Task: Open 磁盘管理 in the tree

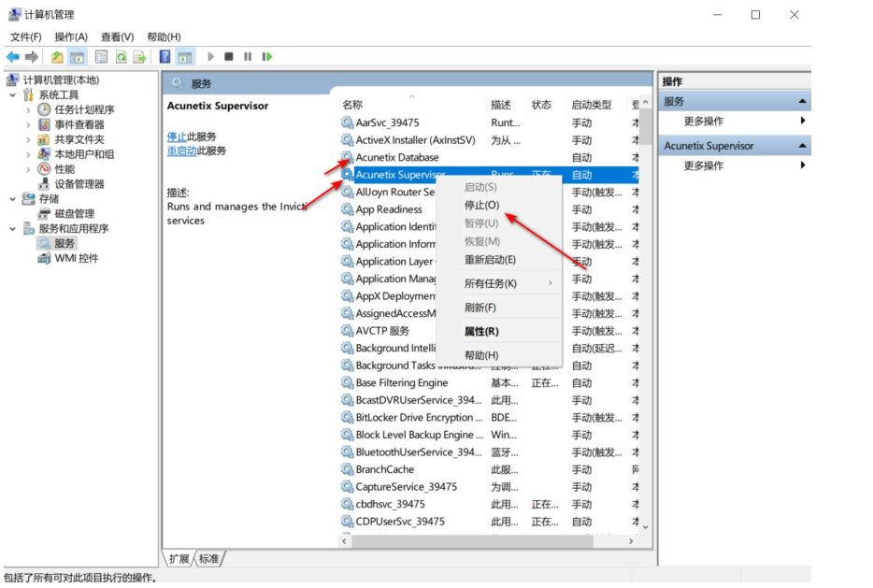Action: coord(74,214)
